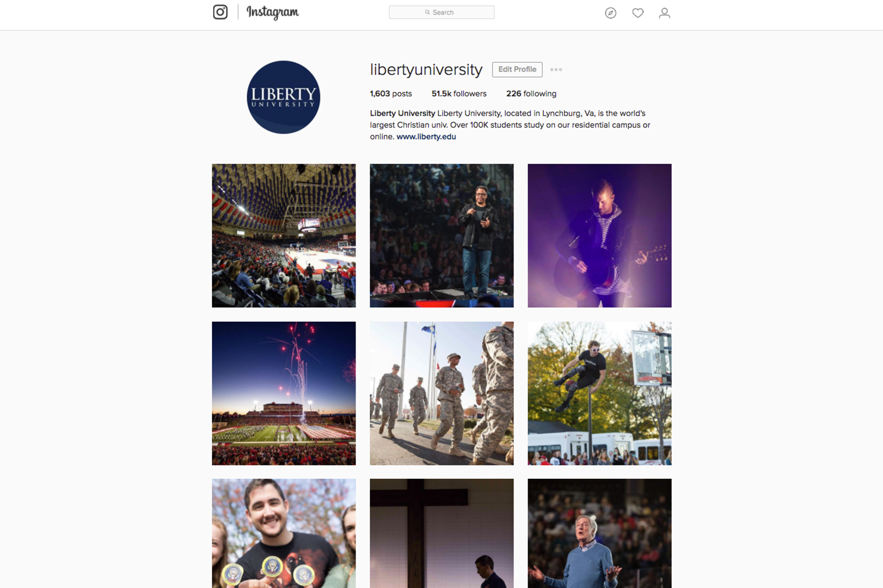Image resolution: width=883 pixels, height=588 pixels.
Task: Open the activity heart icon
Action: pos(638,13)
